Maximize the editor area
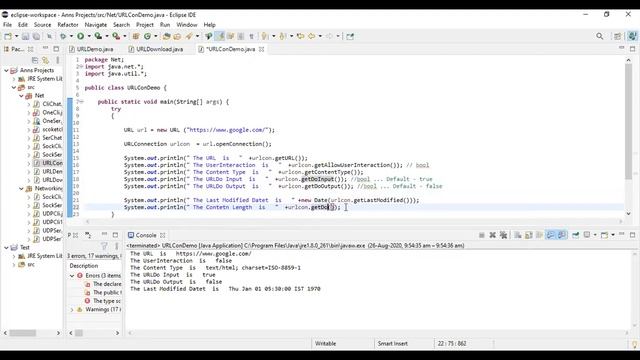 (x=633, y=49)
